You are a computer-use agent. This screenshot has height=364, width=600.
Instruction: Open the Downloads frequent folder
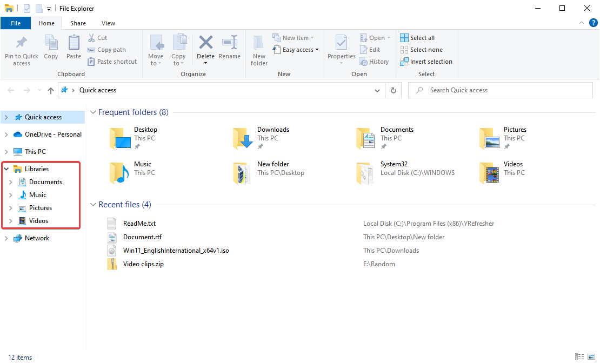click(x=262, y=138)
